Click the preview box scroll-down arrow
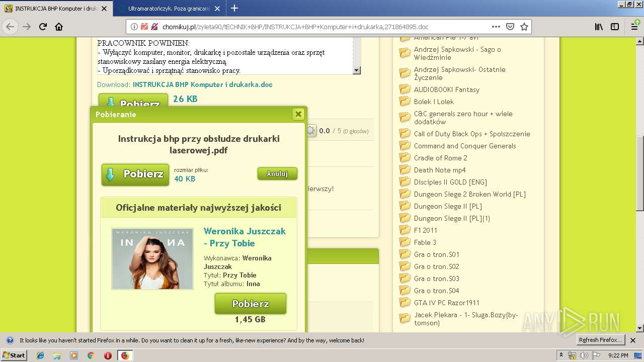644x362 pixels. (357, 70)
